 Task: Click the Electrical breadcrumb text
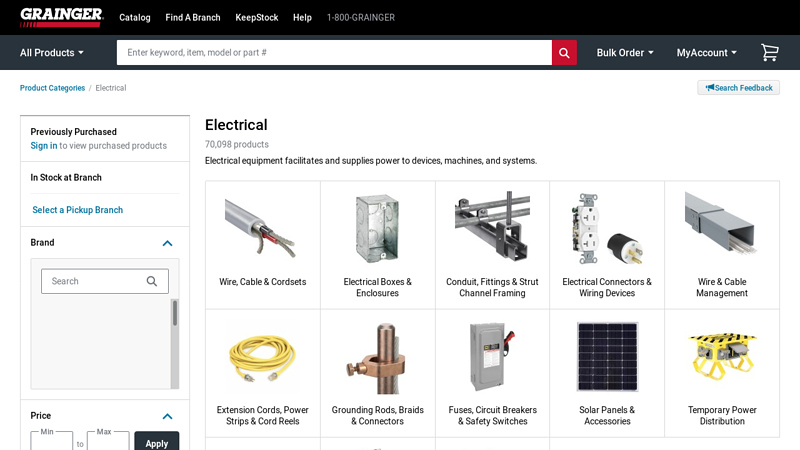pos(111,88)
